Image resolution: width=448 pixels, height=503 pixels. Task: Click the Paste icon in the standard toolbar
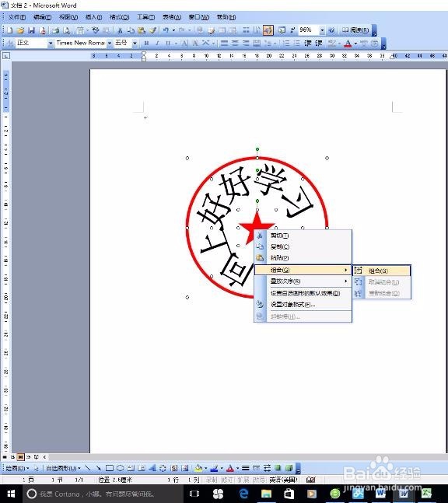point(142,30)
